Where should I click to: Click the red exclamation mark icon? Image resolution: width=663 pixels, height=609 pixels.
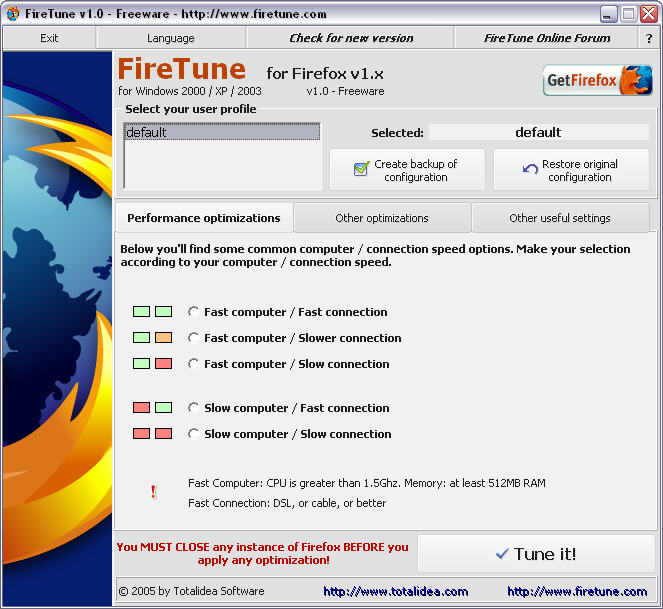tap(153, 492)
